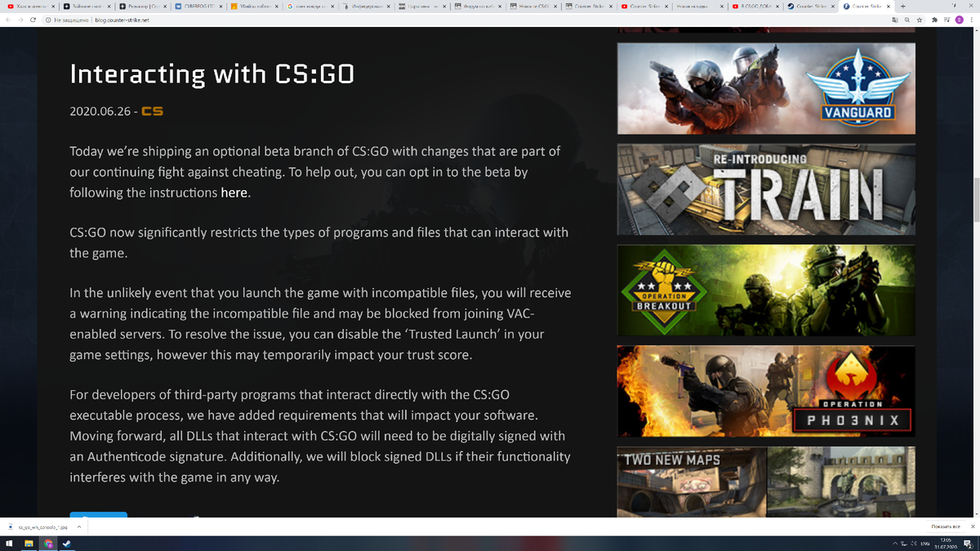980x551 pixels.
Task: Open the Operation Phoenix banner
Action: click(766, 391)
